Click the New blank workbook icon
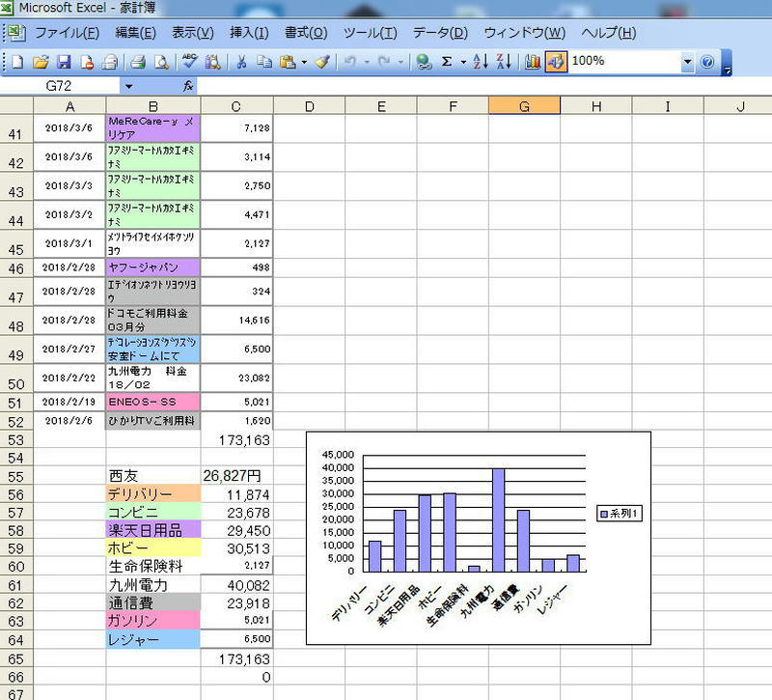The image size is (772, 700). click(x=17, y=62)
